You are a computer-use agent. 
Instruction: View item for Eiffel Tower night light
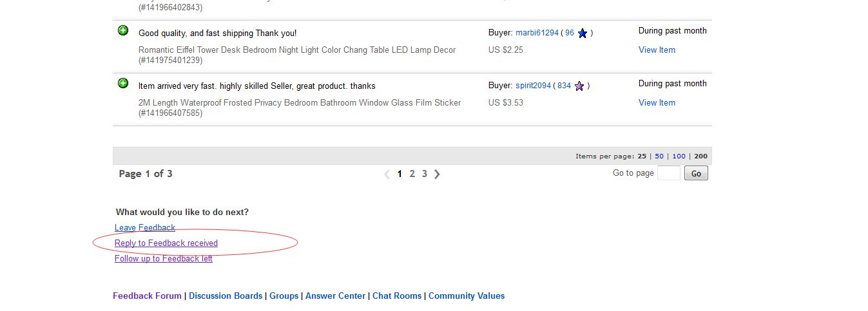pos(657,50)
